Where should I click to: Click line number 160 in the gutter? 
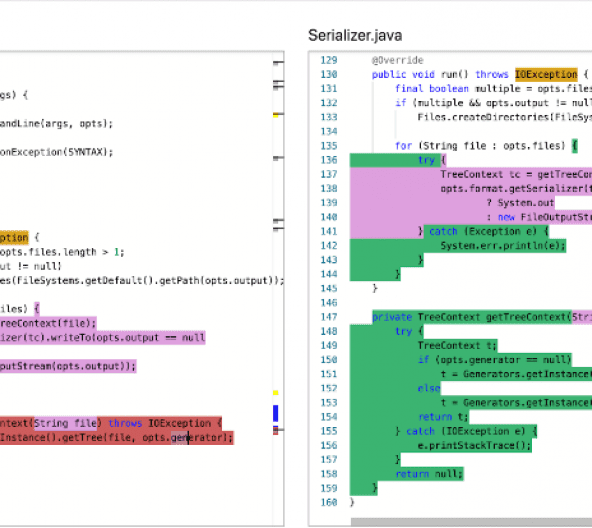[328, 503]
